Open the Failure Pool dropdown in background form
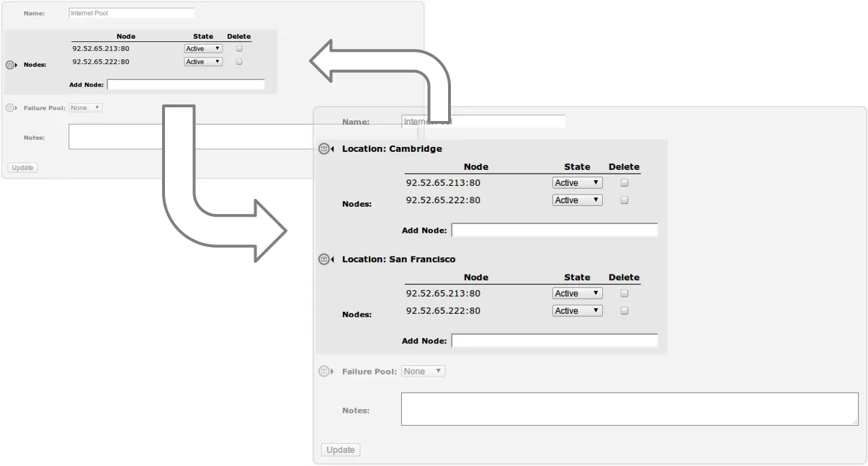Viewport: 868px width, 466px height. 86,108
